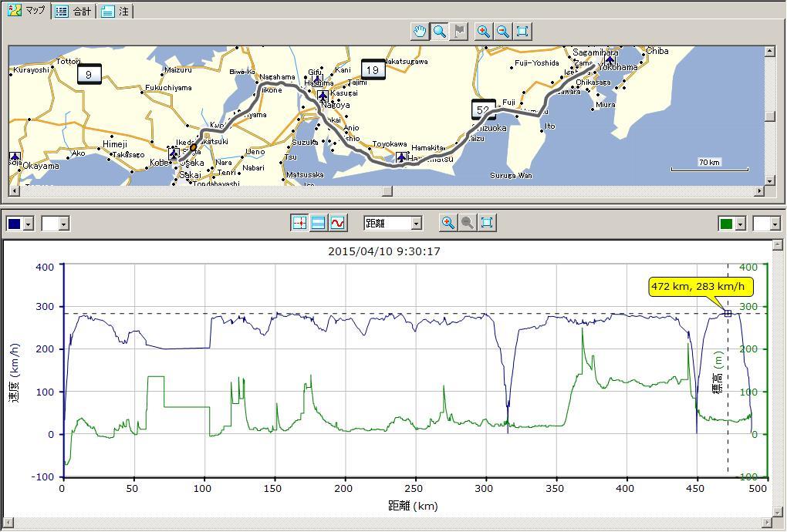The image size is (787, 532).
Task: Click the map vertical scrollbar thumb
Action: pos(770,116)
